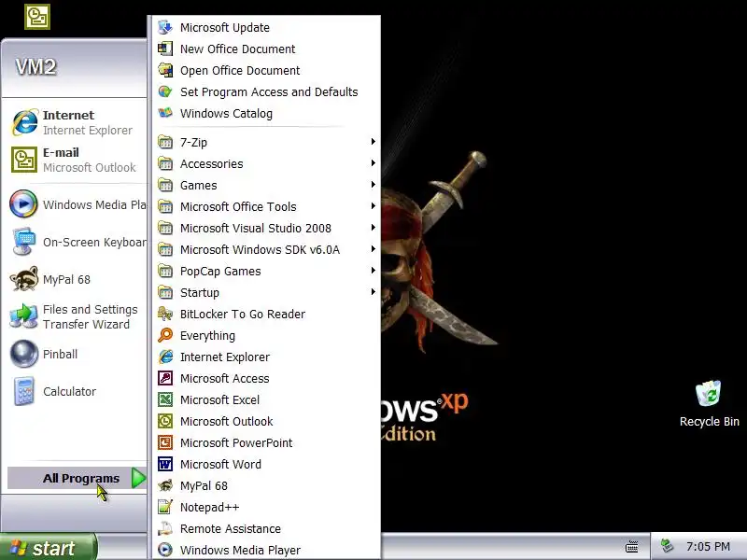The width and height of the screenshot is (747, 560).
Task: Click the keyboard icon in the taskbar
Action: [x=632, y=547]
